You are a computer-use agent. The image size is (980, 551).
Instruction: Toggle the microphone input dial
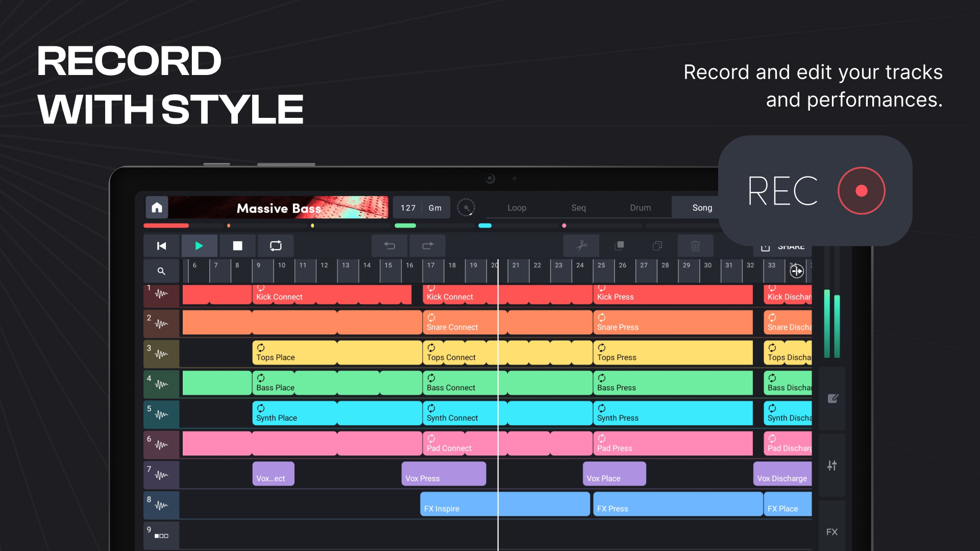467,207
